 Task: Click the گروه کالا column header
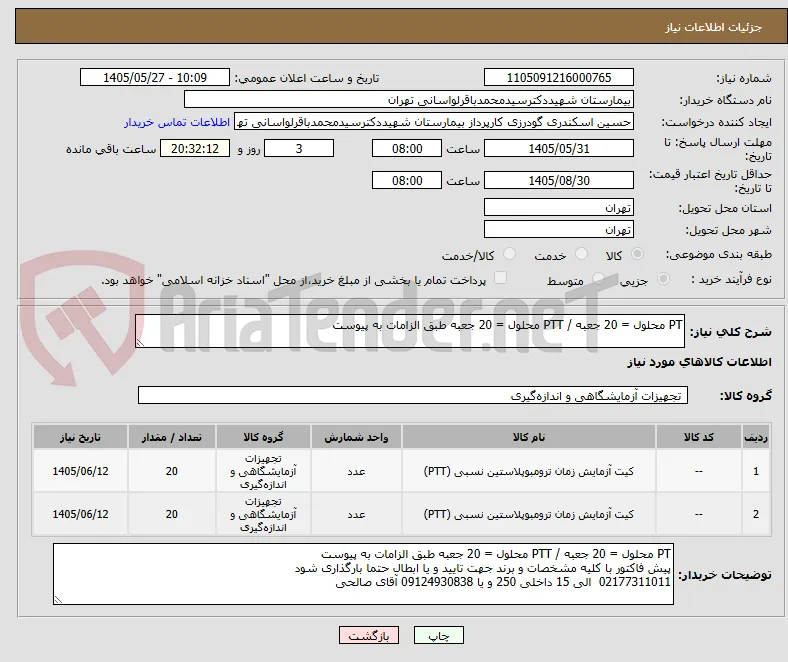point(263,437)
